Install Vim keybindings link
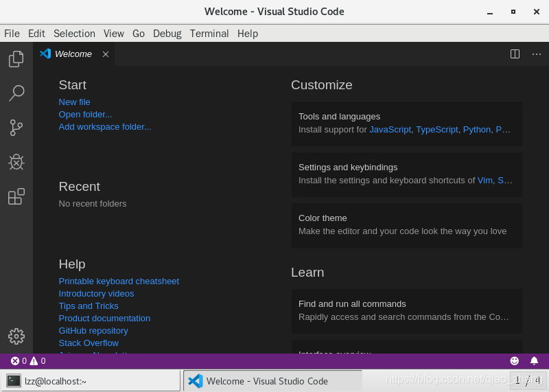This screenshot has height=392, width=549. point(485,181)
